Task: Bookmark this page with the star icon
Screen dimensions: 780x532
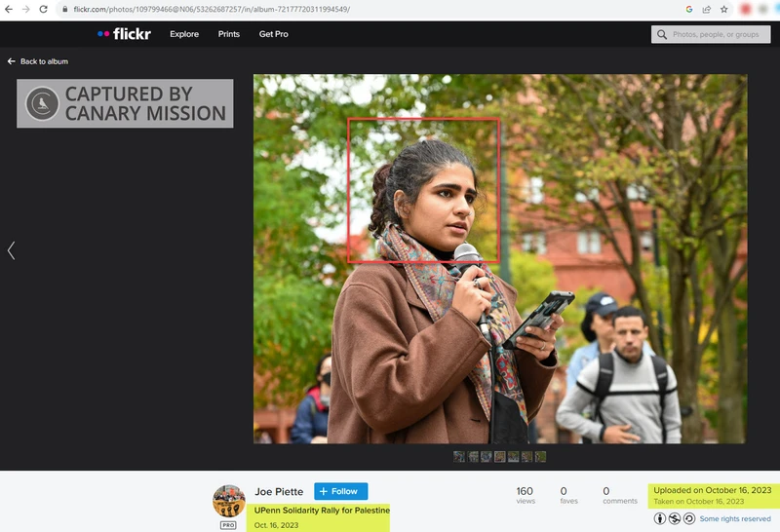Action: pos(723,9)
